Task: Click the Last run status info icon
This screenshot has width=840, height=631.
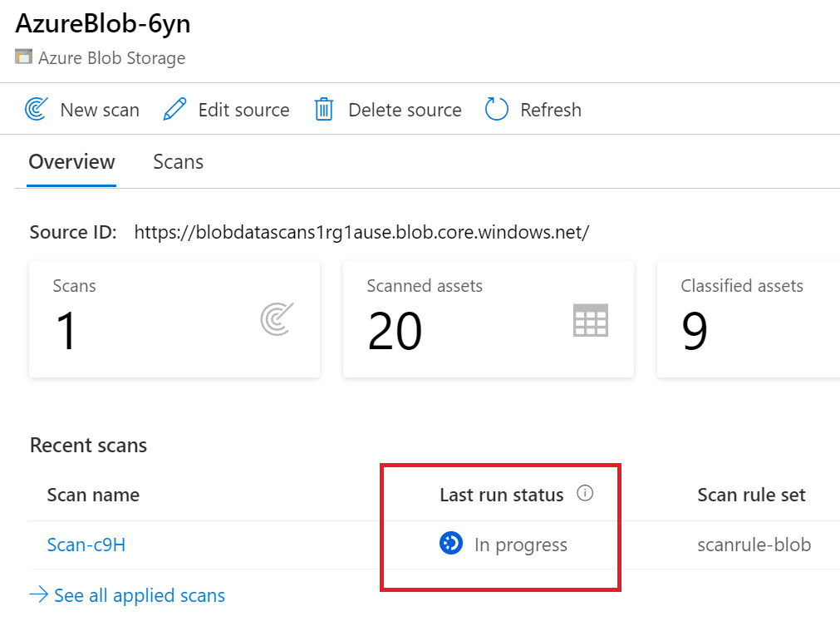Action: tap(585, 494)
